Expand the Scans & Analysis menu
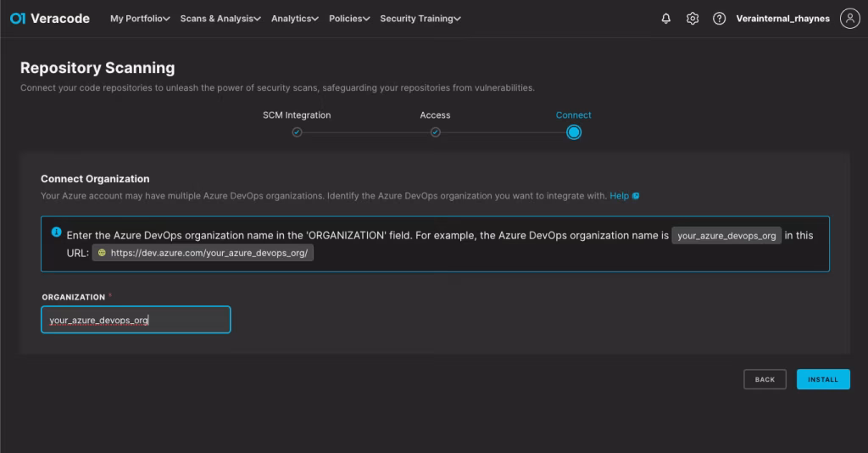 [220, 19]
